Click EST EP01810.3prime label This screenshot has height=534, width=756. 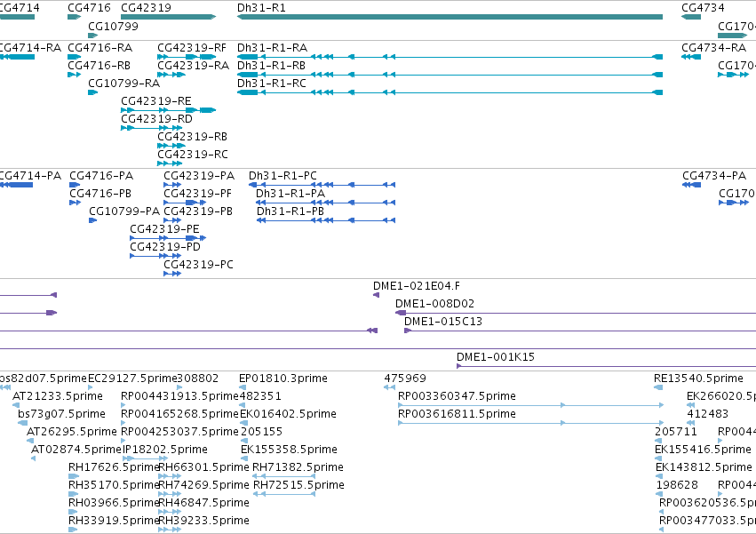(283, 379)
